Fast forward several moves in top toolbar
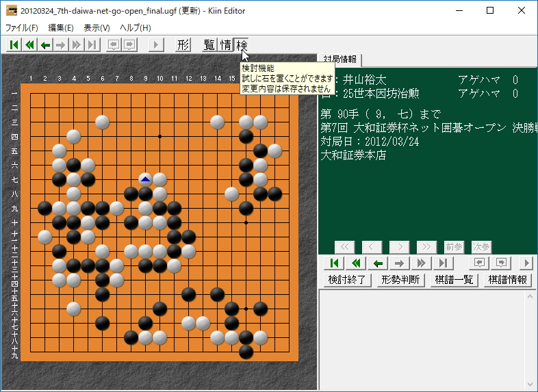 [x=77, y=45]
